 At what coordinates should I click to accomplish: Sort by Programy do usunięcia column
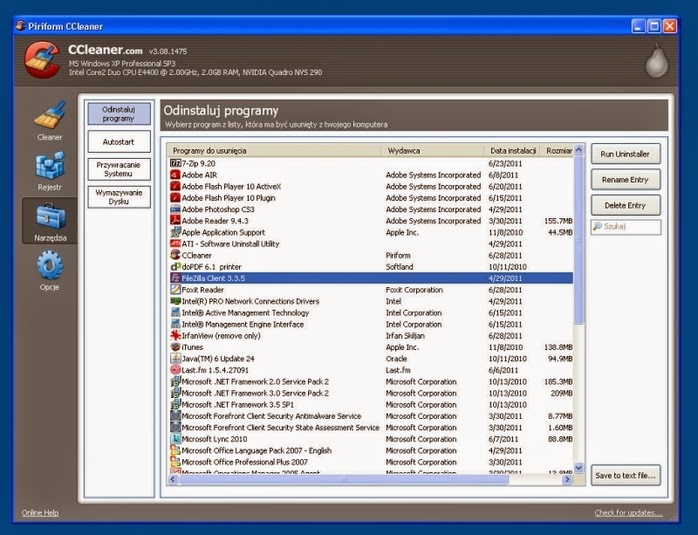[x=275, y=151]
